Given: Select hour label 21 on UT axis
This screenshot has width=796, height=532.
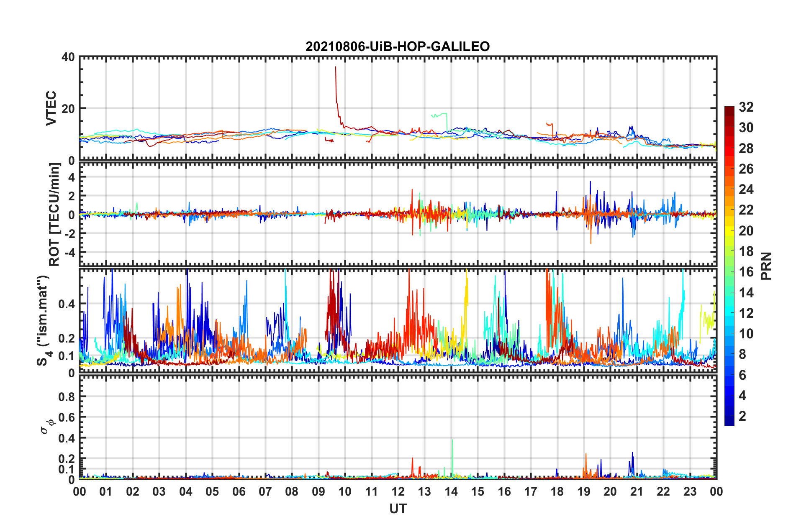Looking at the screenshot, I should (x=637, y=491).
